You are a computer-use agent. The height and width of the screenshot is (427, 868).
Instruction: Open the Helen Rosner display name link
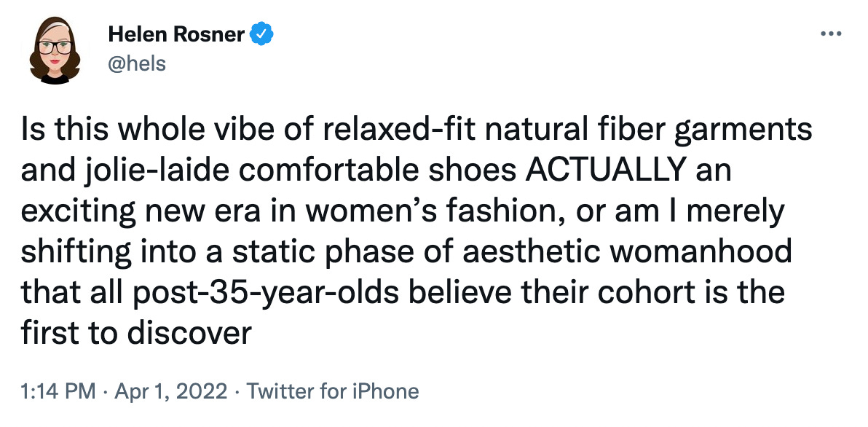(176, 35)
